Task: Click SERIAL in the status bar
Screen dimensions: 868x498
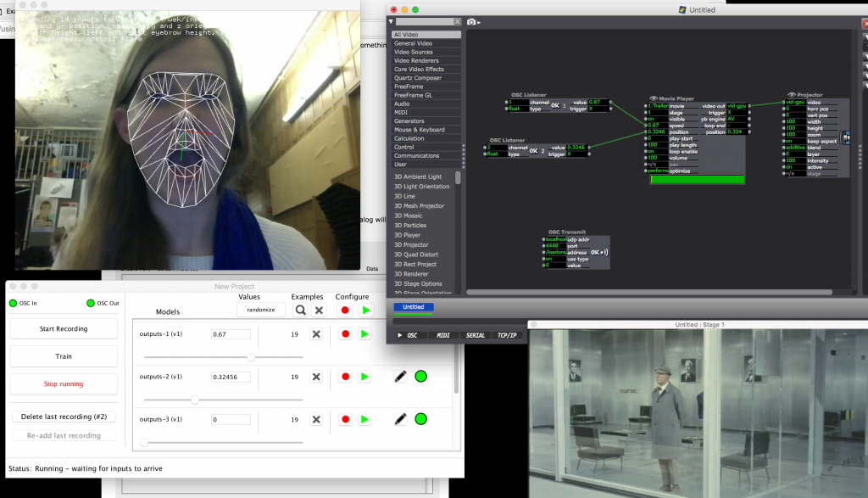Action: click(475, 335)
